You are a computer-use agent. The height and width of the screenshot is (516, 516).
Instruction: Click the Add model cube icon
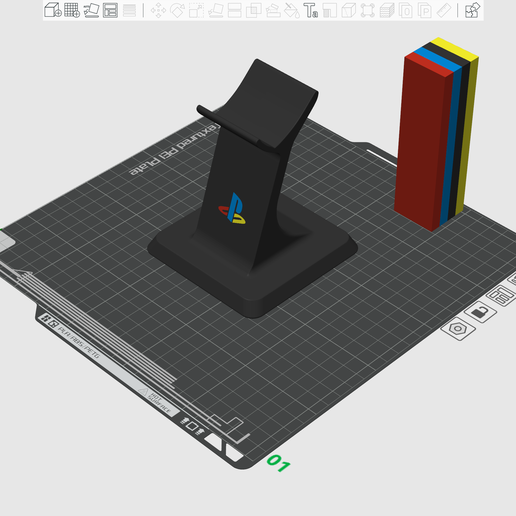coord(53,10)
